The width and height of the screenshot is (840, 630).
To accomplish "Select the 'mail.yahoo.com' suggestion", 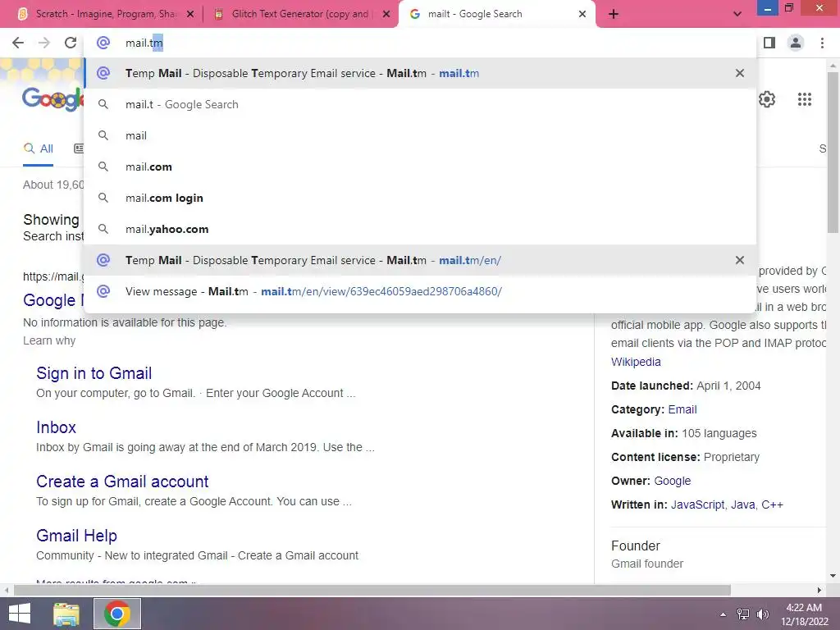I will click(420, 229).
